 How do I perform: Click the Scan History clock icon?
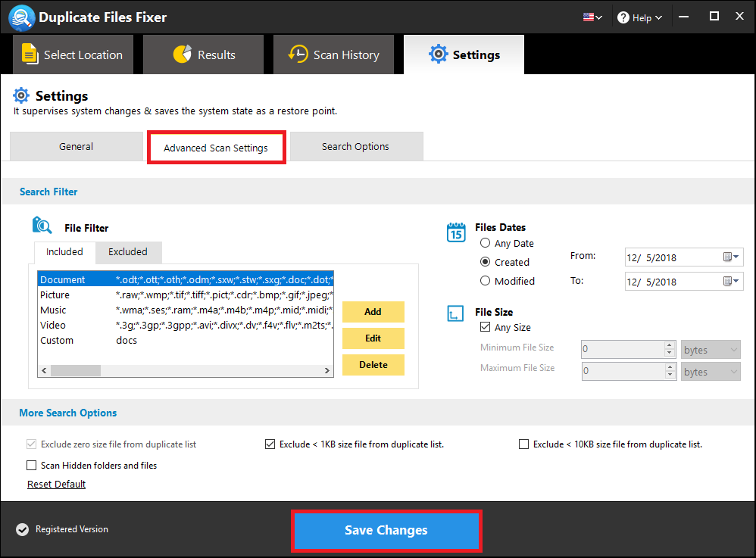(x=298, y=54)
